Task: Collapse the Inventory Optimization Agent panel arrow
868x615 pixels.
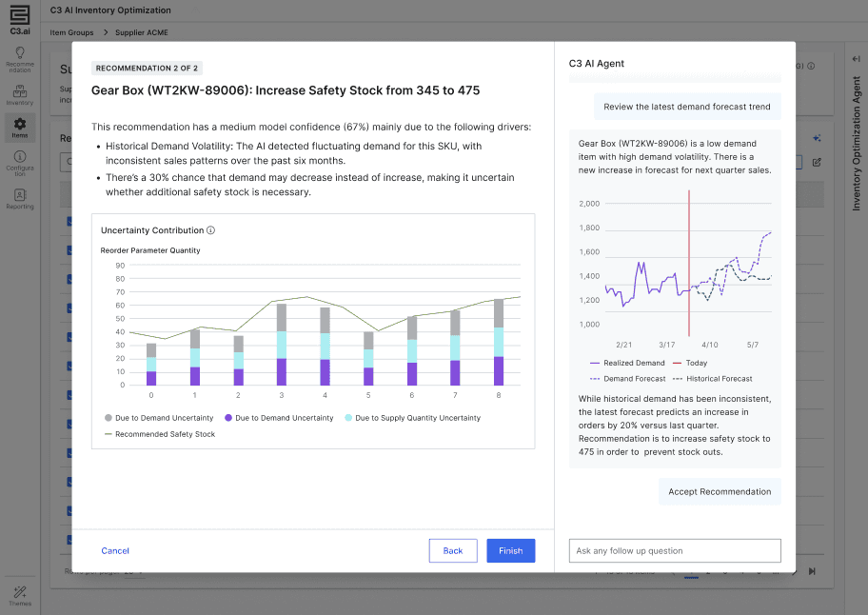Action: (857, 59)
